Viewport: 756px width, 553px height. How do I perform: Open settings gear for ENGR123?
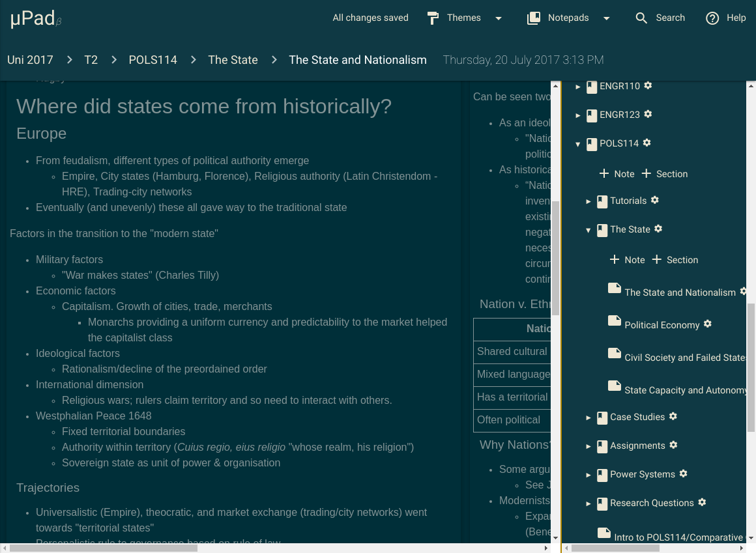click(648, 114)
